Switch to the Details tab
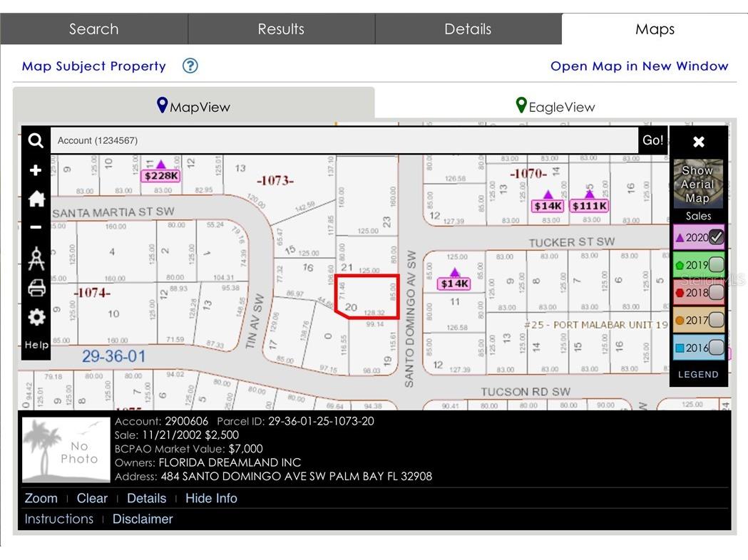 [468, 29]
